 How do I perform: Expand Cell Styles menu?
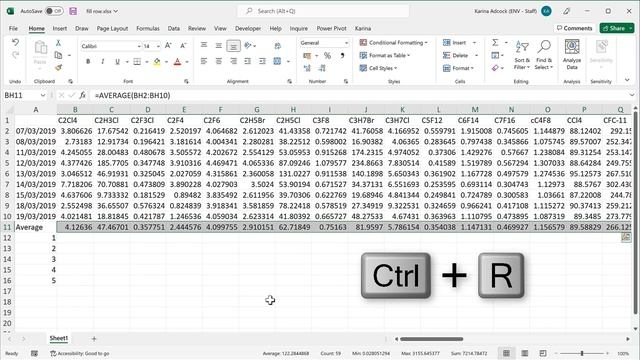pyautogui.click(x=378, y=68)
